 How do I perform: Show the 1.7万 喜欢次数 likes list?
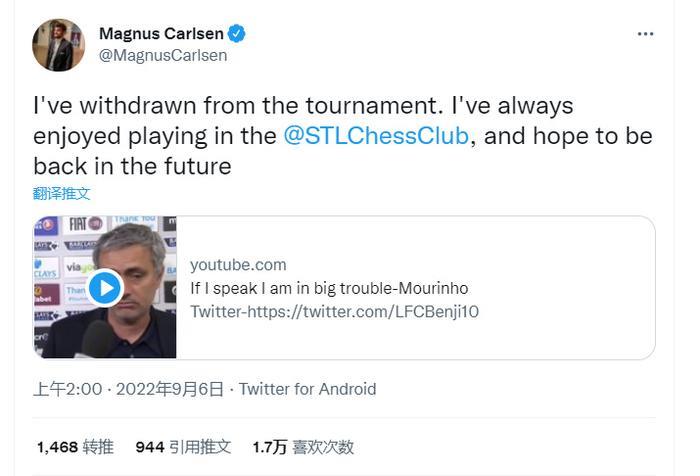click(303, 447)
